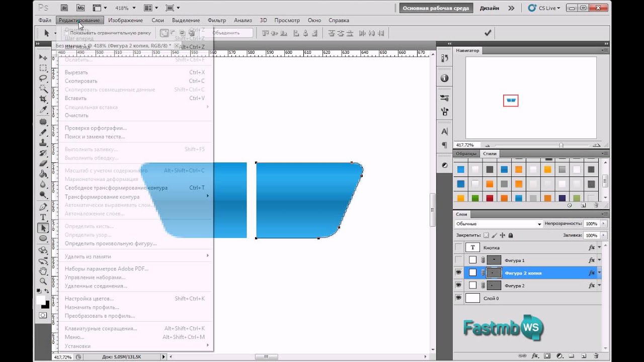This screenshot has height=362, width=644.
Task: Open the blend mode Обычные dropdown
Action: [x=499, y=224]
